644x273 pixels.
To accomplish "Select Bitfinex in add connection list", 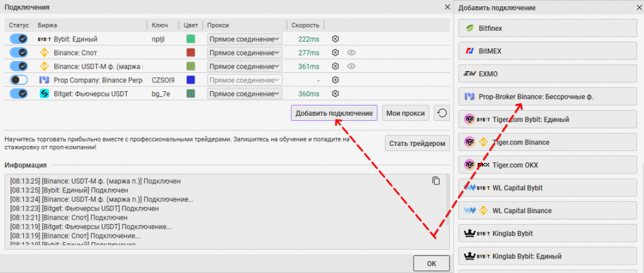I will click(547, 28).
